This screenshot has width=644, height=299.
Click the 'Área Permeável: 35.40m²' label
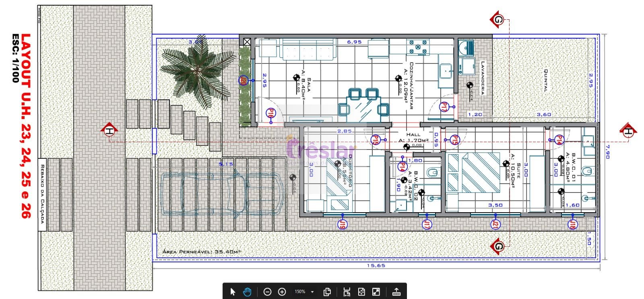(x=202, y=252)
